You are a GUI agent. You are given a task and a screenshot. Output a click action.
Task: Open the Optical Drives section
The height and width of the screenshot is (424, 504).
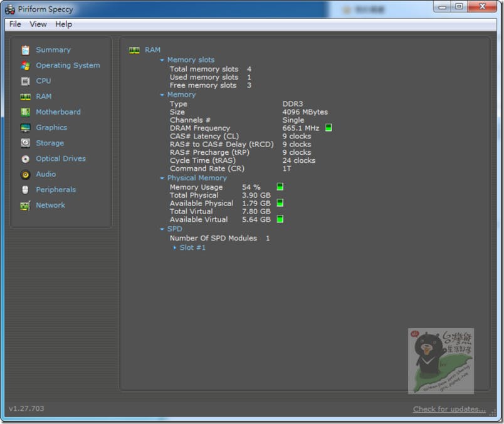(61, 158)
